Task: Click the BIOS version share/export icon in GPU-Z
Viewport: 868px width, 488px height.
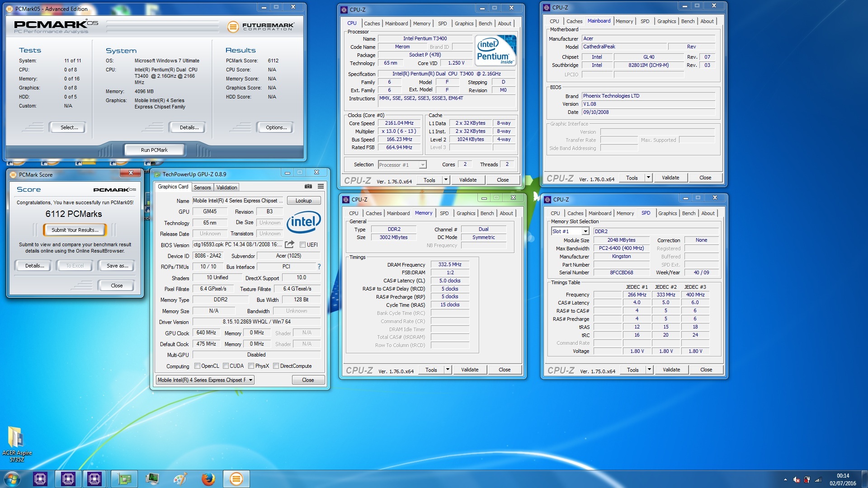Action: [x=289, y=244]
